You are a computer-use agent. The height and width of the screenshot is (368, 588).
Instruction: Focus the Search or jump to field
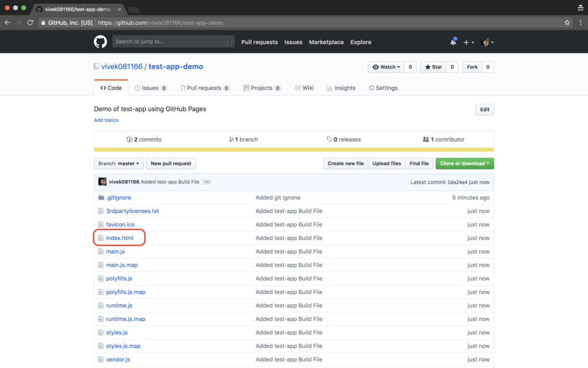pyautogui.click(x=173, y=41)
